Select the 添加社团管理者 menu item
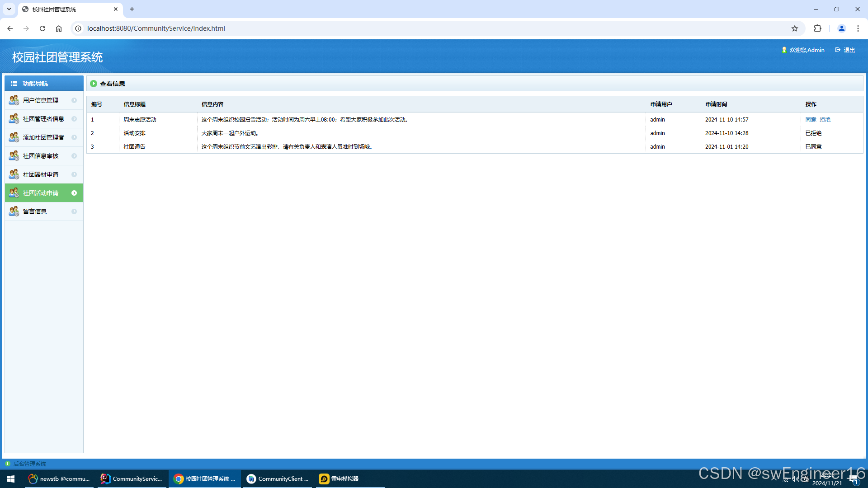The height and width of the screenshot is (488, 868). pyautogui.click(x=43, y=137)
